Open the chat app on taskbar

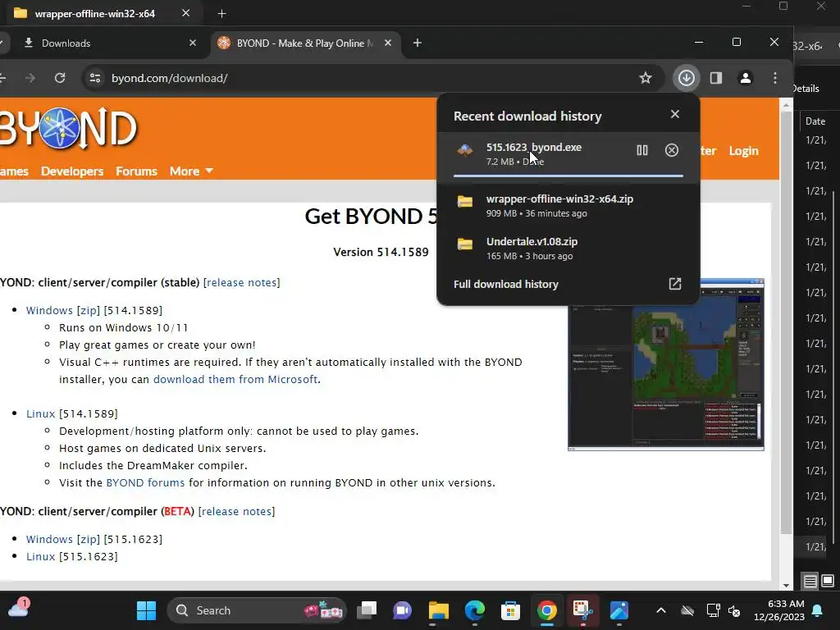402,610
